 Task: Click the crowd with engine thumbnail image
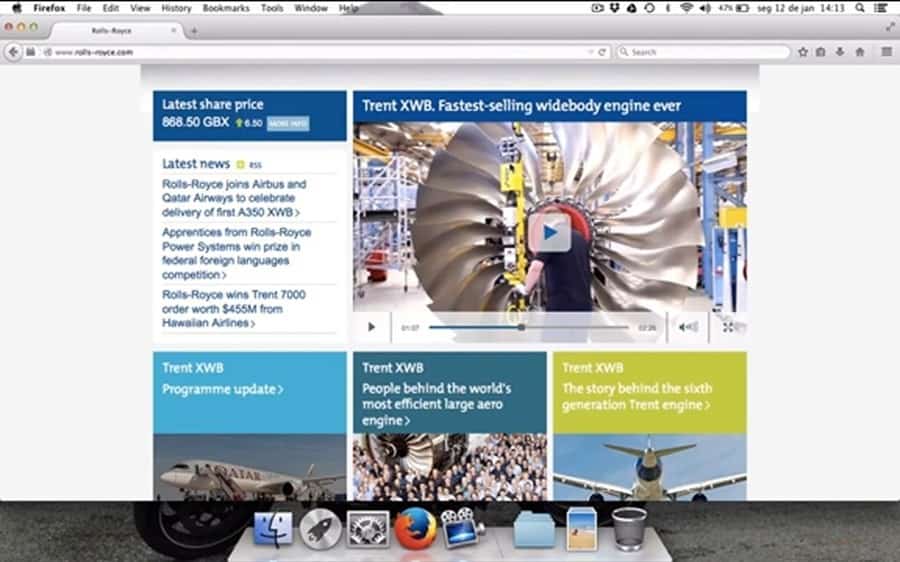point(449,467)
